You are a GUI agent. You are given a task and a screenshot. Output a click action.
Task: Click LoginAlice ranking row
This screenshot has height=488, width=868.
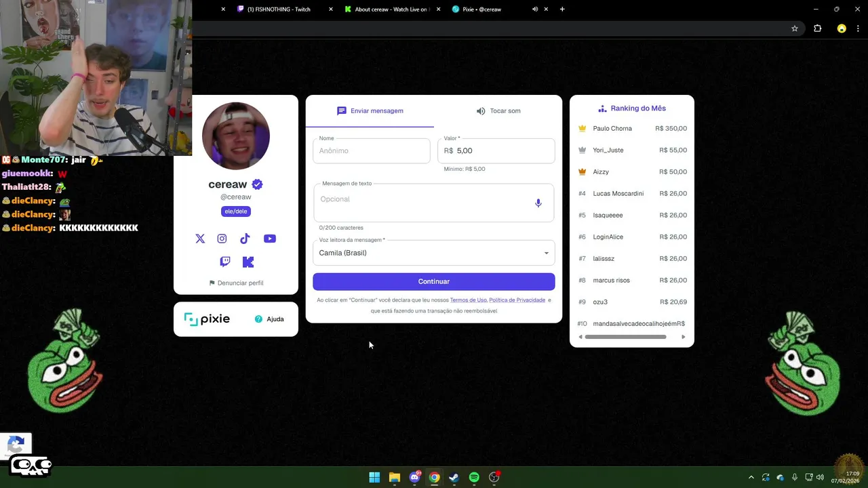[632, 237]
